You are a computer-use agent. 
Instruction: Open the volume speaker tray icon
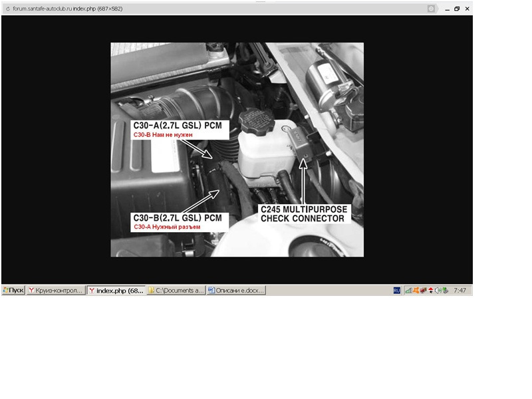click(438, 291)
